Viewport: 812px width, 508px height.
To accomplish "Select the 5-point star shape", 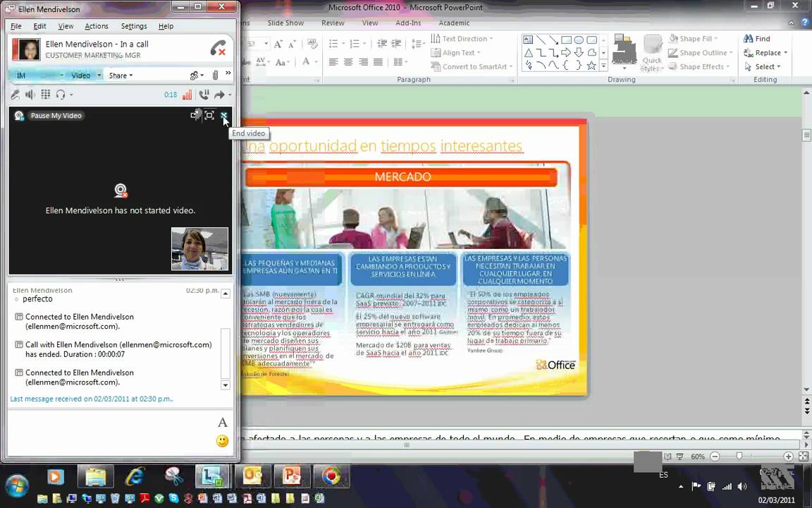I will pyautogui.click(x=591, y=66).
